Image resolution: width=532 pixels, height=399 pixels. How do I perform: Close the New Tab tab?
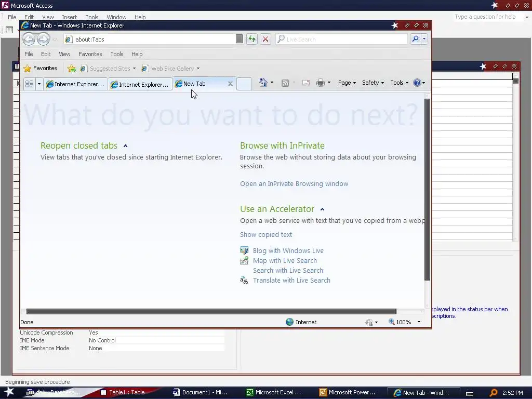coord(230,84)
